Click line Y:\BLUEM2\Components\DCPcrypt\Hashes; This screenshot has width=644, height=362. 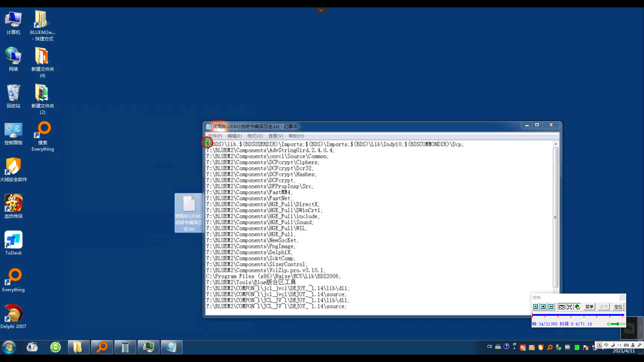pyautogui.click(x=261, y=174)
